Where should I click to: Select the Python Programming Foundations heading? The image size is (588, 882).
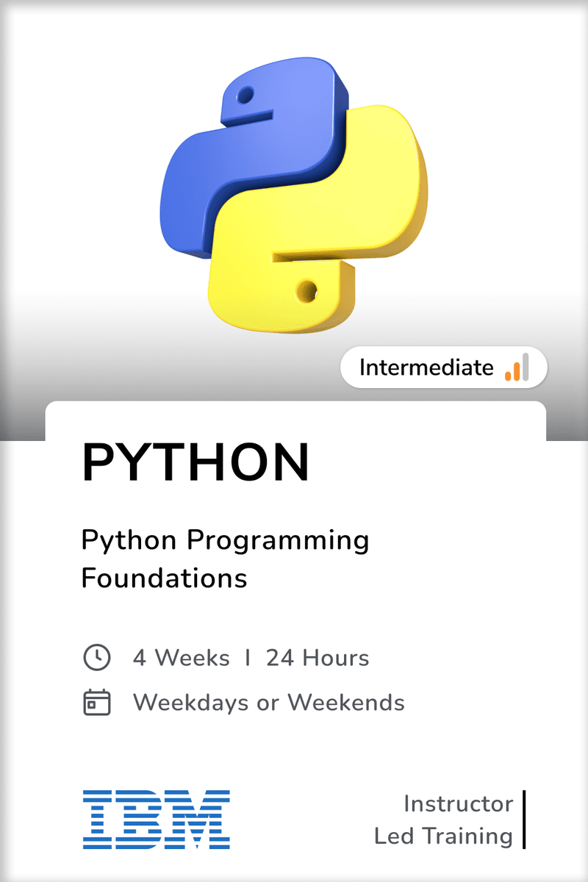(x=226, y=559)
